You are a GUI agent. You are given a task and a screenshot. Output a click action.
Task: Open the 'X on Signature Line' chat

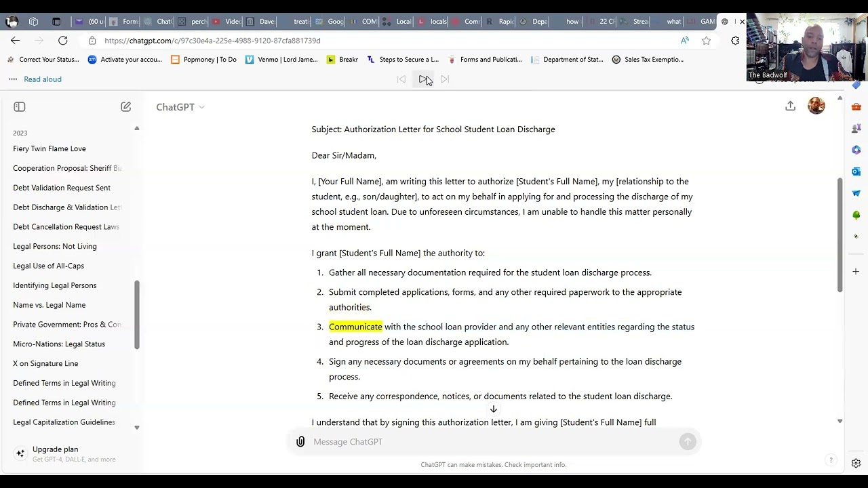pyautogui.click(x=45, y=364)
